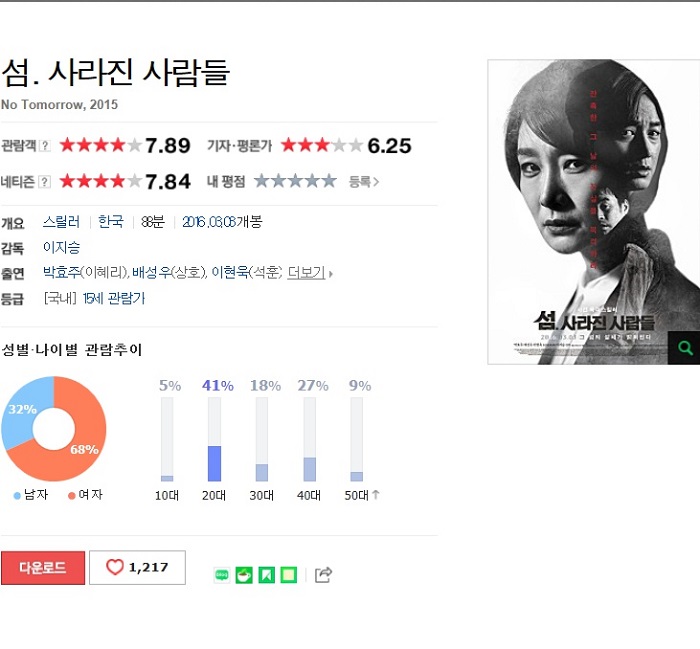Screen dimensions: 700x649
Task: Like the movie with heart button
Action: pos(138,567)
